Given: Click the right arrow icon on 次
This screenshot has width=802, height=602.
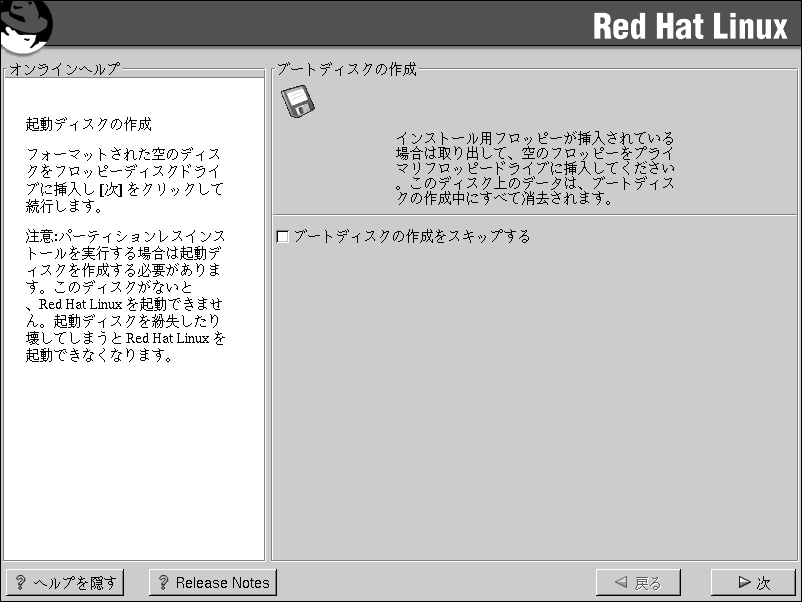Looking at the screenshot, I should 743,583.
